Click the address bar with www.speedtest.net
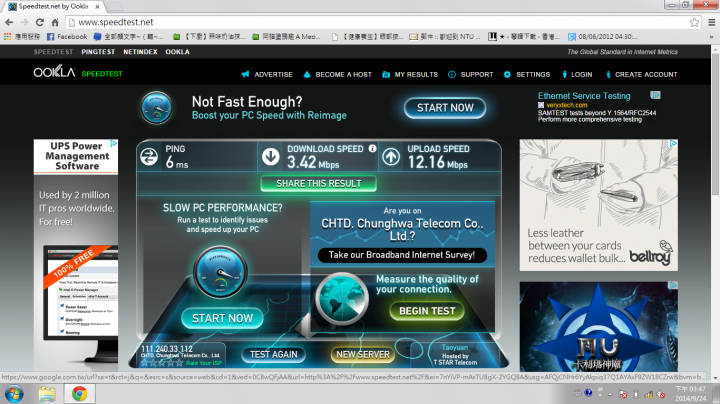 point(377,22)
